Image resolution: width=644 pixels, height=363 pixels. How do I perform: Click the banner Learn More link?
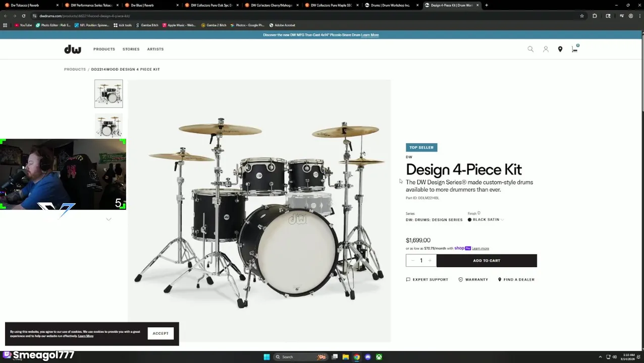coord(370,35)
